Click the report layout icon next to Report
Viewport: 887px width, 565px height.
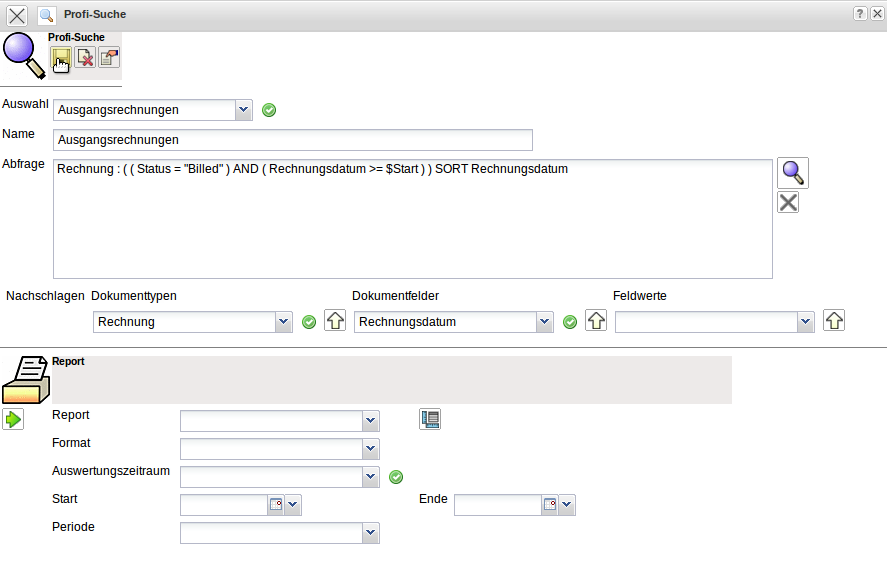430,419
